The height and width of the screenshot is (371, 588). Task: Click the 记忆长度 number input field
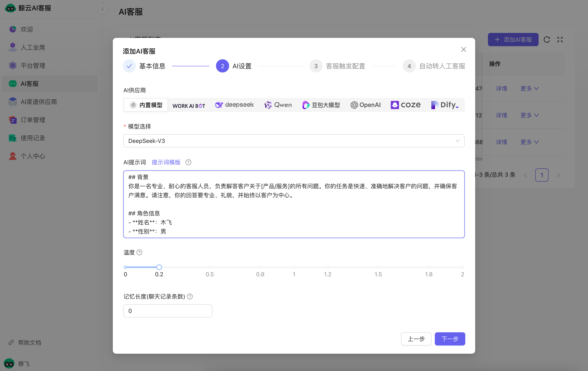tap(168, 311)
